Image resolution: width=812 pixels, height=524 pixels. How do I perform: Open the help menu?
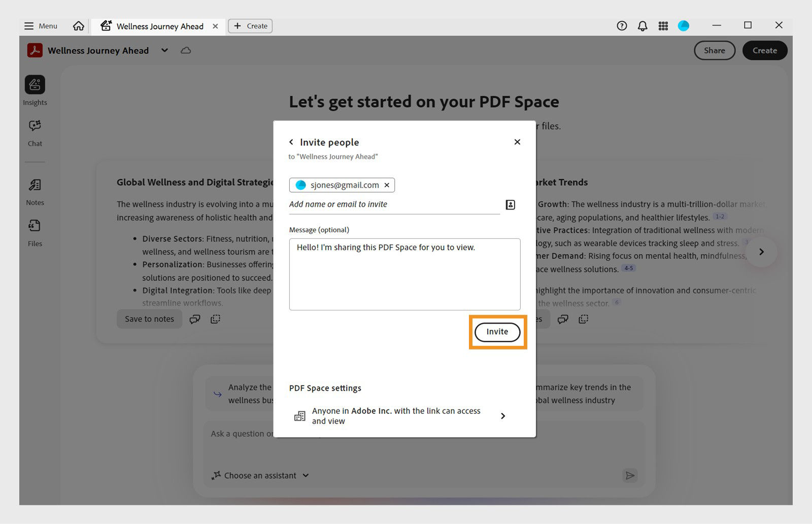coord(621,26)
